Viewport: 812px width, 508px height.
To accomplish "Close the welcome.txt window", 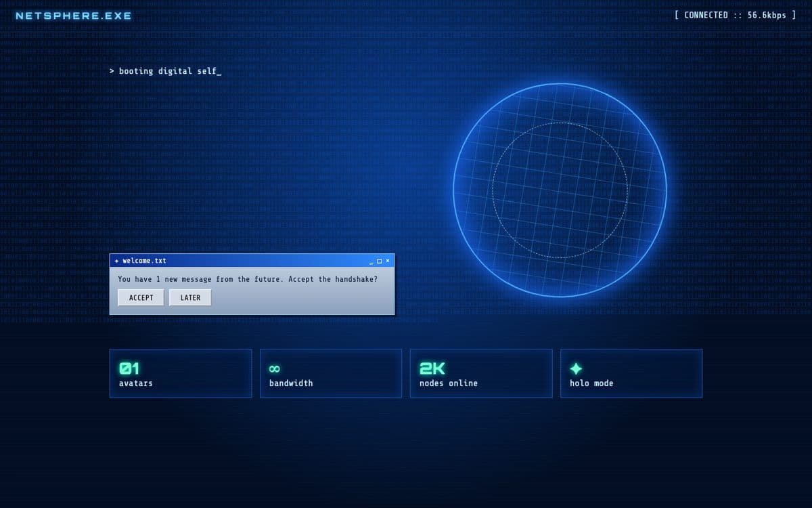I will point(388,261).
